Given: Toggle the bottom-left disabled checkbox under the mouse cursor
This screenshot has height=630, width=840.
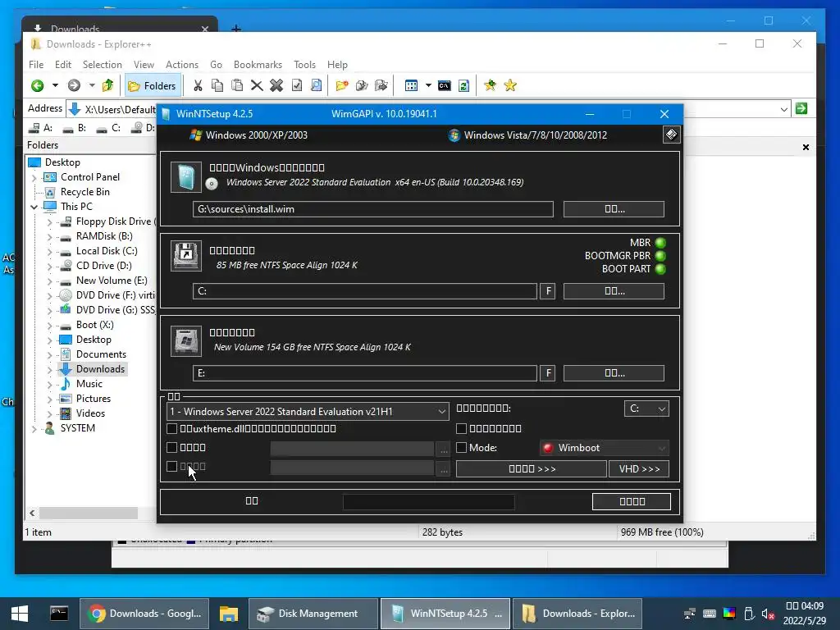Looking at the screenshot, I should [172, 467].
